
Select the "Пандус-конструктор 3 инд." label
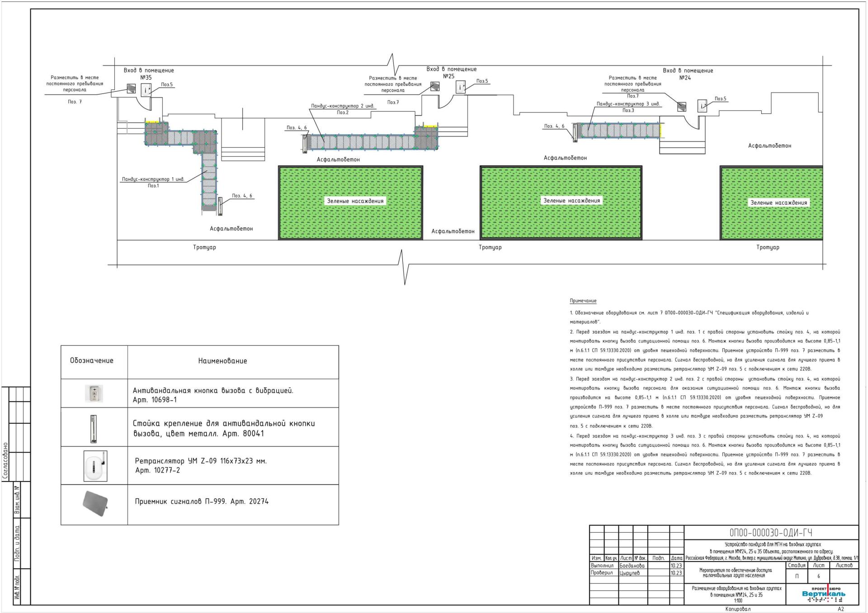628,104
